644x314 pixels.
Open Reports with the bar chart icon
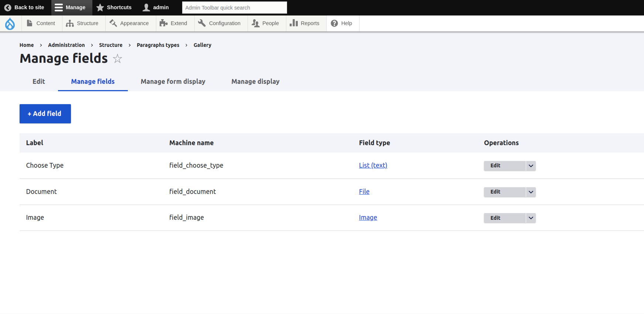(x=294, y=23)
